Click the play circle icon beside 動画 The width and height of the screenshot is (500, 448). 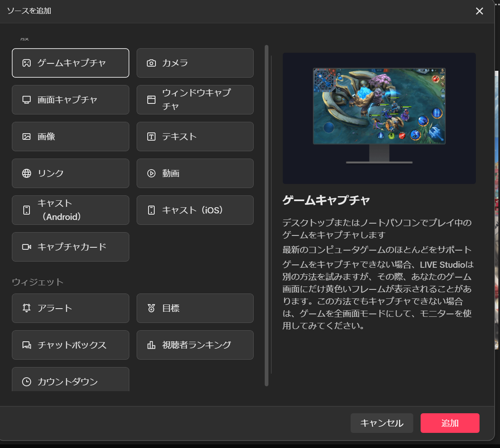coord(151,173)
